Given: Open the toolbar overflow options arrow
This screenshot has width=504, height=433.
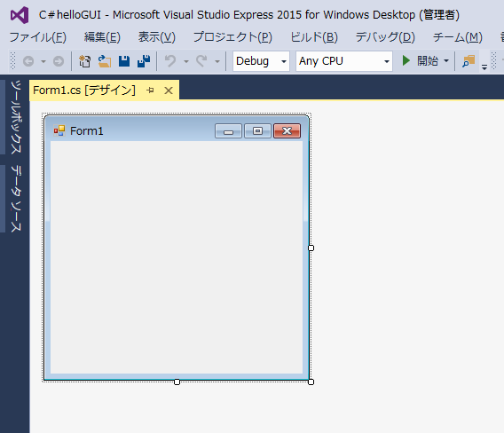Looking at the screenshot, I should 484,67.
